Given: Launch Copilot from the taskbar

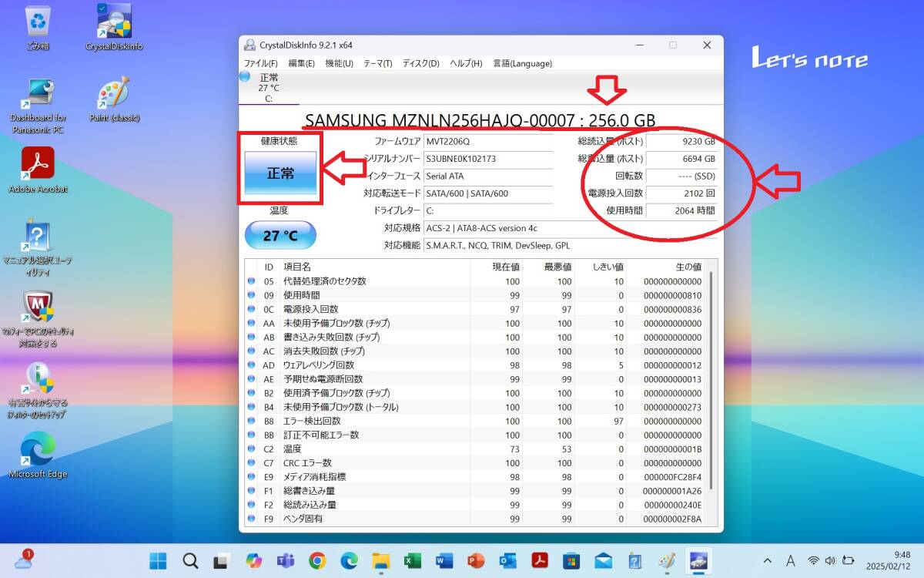Looking at the screenshot, I should point(253,561).
